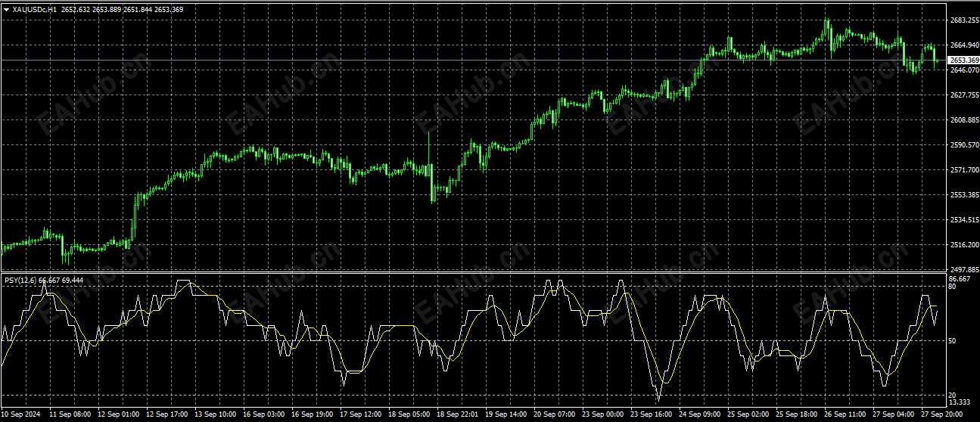
Task: Click the 25 Sep 02:00 time label
Action: point(748,414)
